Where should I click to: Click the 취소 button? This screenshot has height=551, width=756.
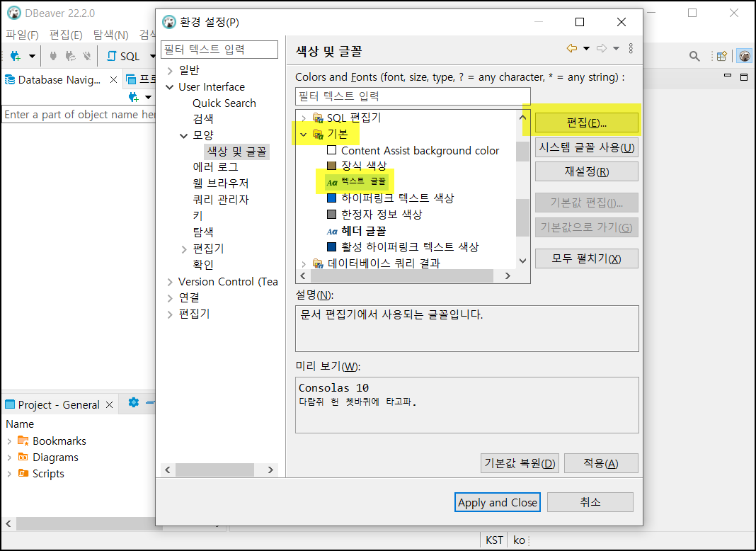coord(590,502)
